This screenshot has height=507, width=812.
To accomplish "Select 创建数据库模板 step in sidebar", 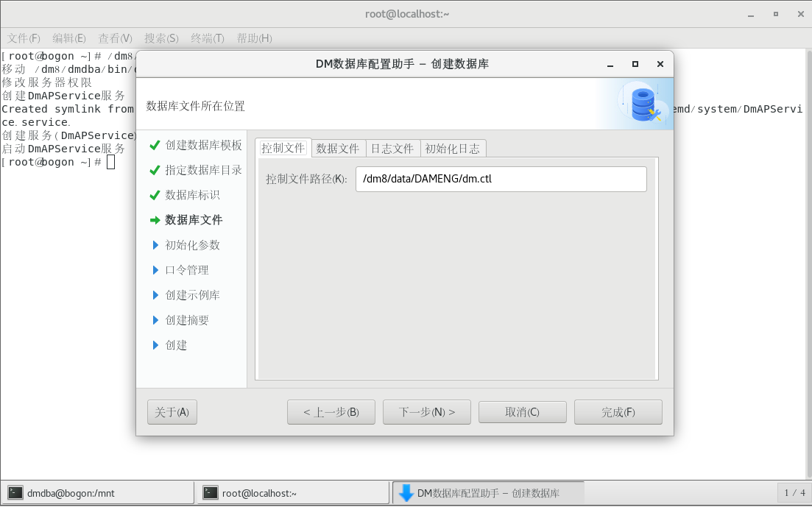I will pos(203,146).
